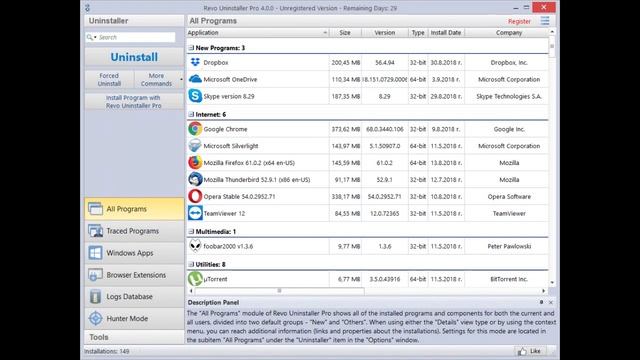Click the horizontal scrollbar right arrow
The width and height of the screenshot is (640, 360).
(x=544, y=291)
